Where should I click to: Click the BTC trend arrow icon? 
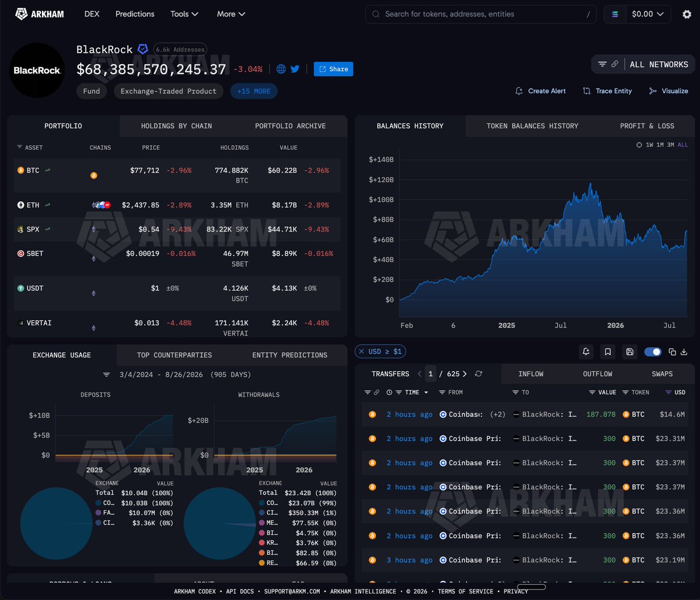pyautogui.click(x=47, y=170)
